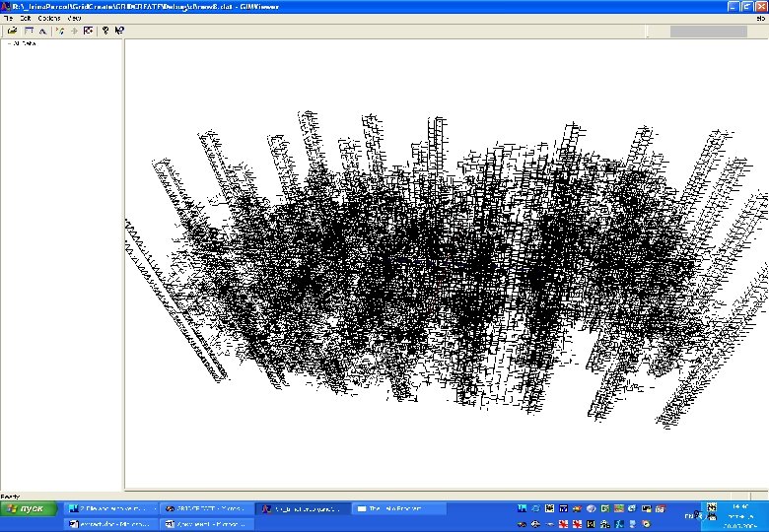Click the grey globe quick launch icon
Viewport: 769px width, 532px height.
[x=591, y=508]
